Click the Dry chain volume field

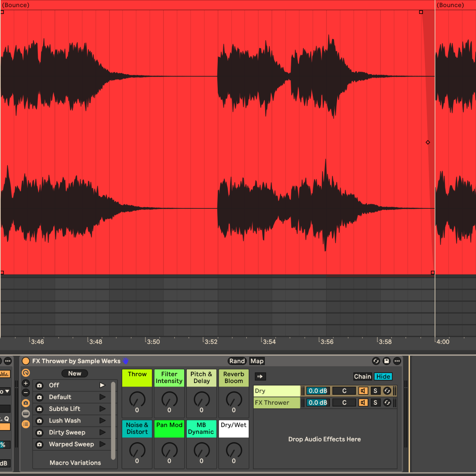[x=317, y=391]
